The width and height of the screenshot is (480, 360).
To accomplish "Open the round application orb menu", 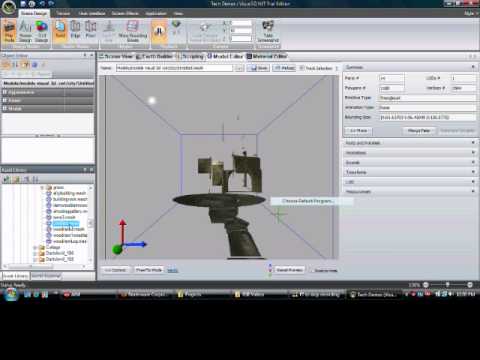I will pyautogui.click(x=9, y=7).
